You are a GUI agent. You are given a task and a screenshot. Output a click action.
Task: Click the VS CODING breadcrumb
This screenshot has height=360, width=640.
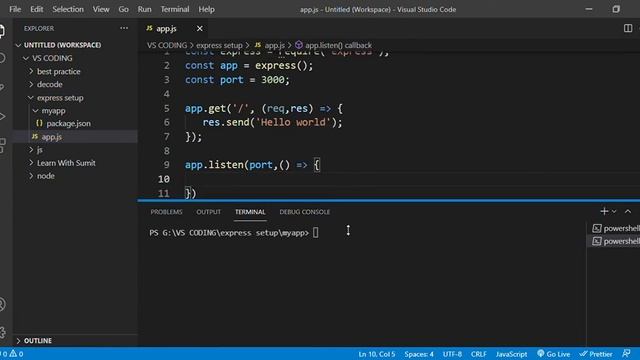(x=167, y=45)
